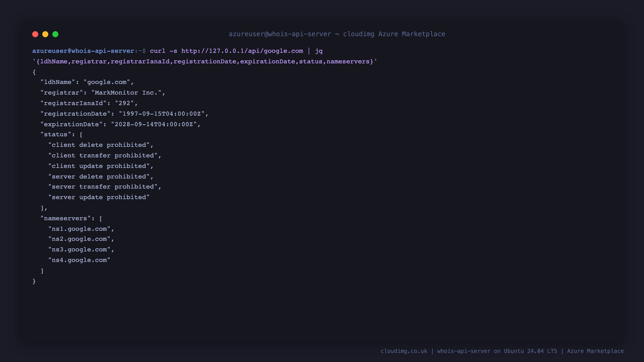This screenshot has width=644, height=362.
Task: Click the 'azureuser@whois-api-server' shell prompt
Action: pyautogui.click(x=84, y=51)
